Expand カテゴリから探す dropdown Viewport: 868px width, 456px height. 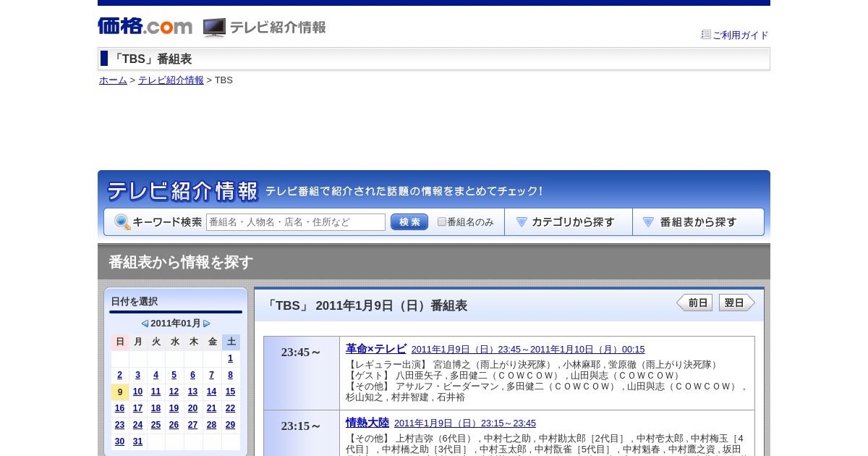(569, 222)
